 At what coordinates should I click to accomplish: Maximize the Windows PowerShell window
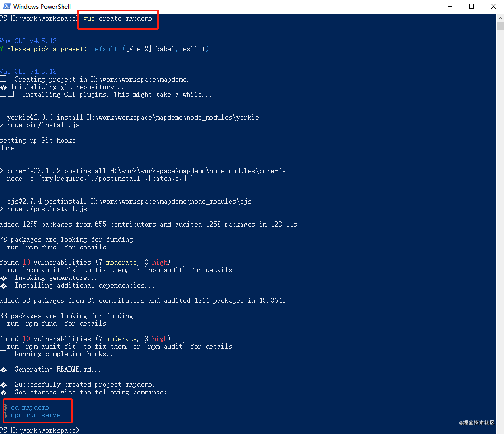click(472, 6)
